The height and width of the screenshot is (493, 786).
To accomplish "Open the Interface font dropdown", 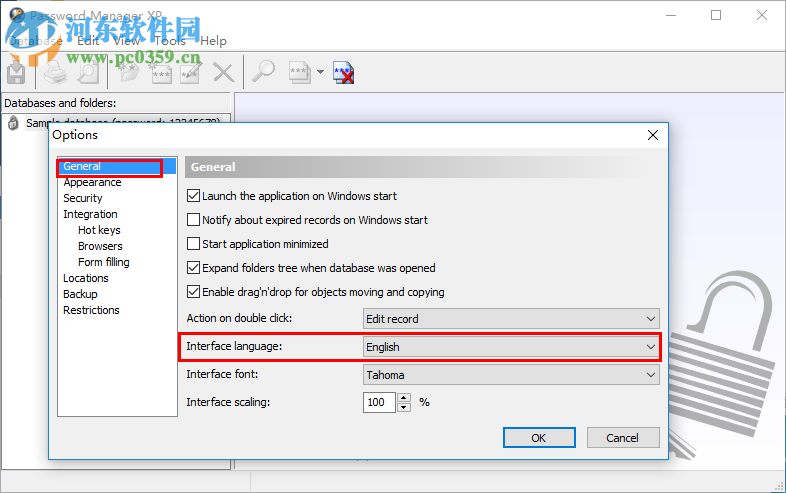I will (x=511, y=375).
